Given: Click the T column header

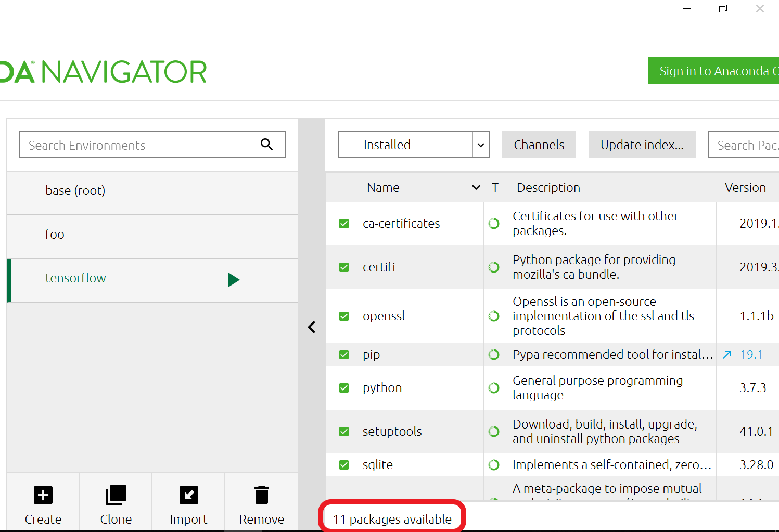Looking at the screenshot, I should coord(495,187).
